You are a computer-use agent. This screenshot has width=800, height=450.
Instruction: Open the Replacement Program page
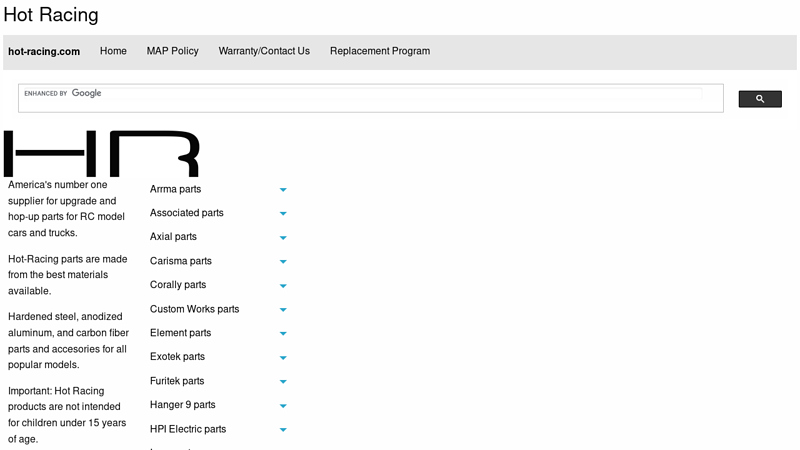[x=380, y=51]
